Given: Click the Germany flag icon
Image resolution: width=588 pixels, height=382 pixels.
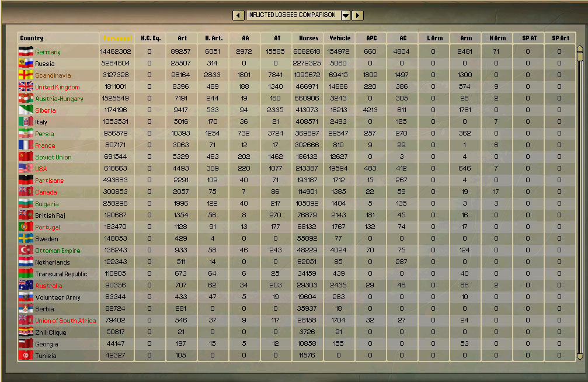Looking at the screenshot, I should 26,51.
